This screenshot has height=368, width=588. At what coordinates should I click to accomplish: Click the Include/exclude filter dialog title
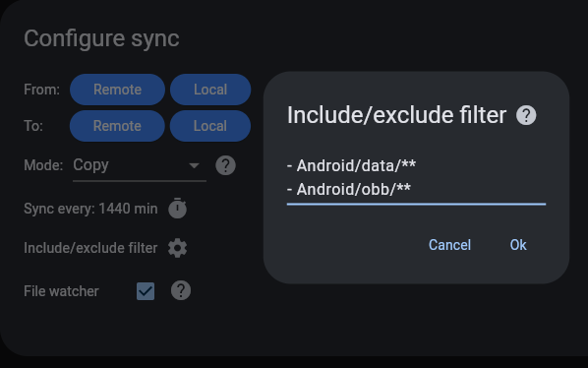click(396, 115)
